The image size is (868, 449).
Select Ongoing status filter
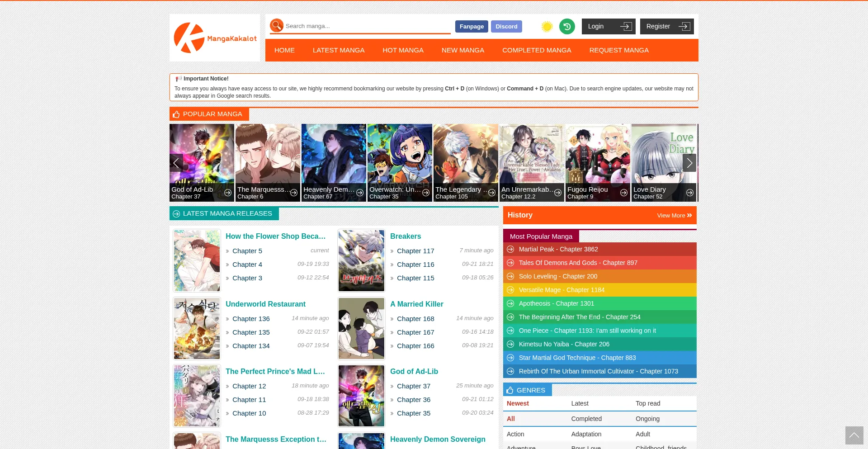647,419
